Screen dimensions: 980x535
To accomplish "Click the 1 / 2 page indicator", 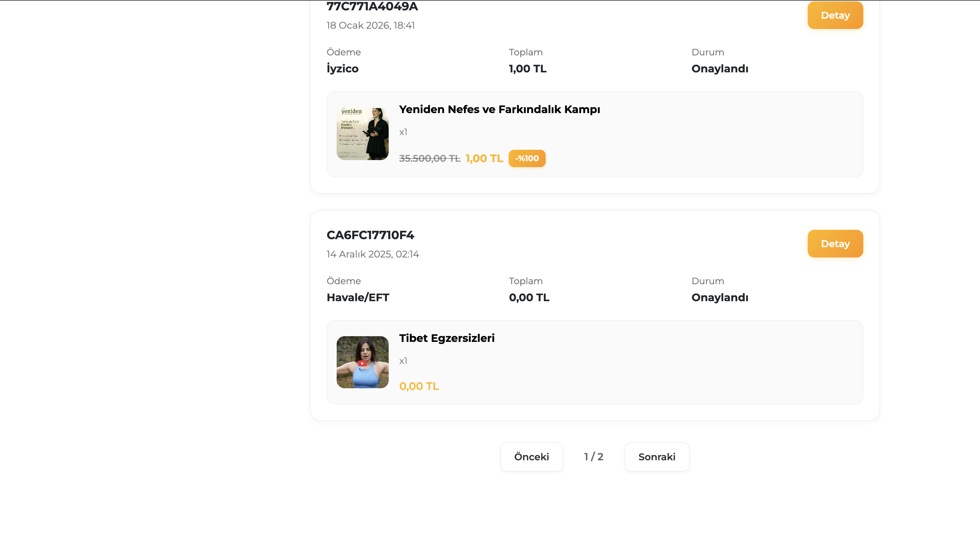I will coord(593,457).
